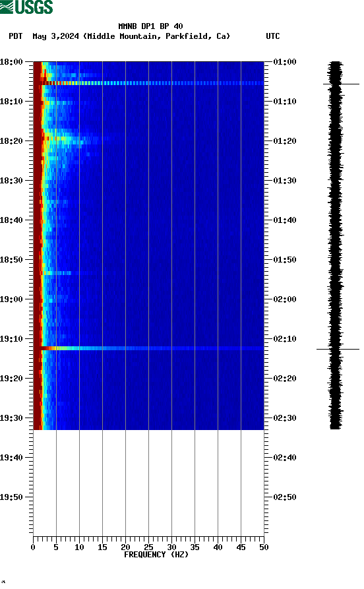The width and height of the screenshot is (364, 589).
Task: Click the 45 Hz frequency tick label
Action: [241, 547]
